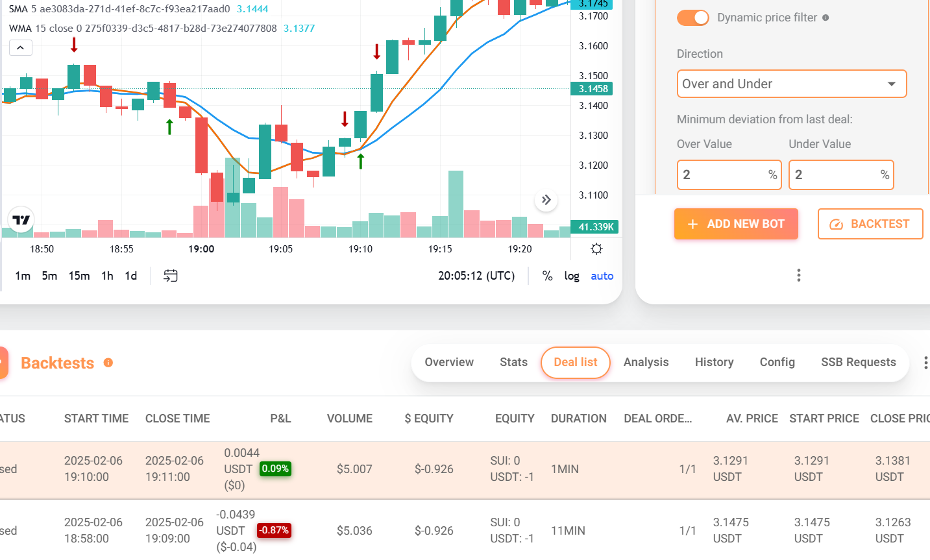The image size is (930, 560).
Task: Open the three-dot menu below Add New Bot
Action: (x=799, y=275)
